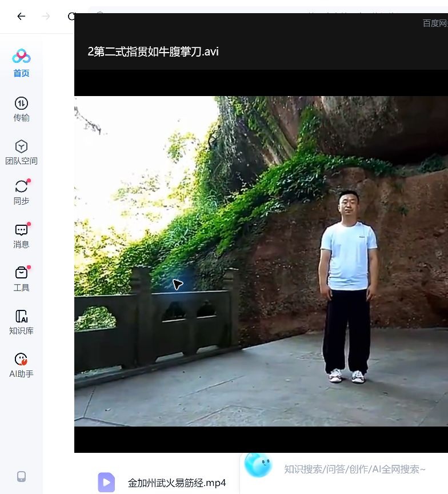Click the video file icon for 金加州武火易筋经.mp4
Viewport: 448px width, 494px height.
106,482
